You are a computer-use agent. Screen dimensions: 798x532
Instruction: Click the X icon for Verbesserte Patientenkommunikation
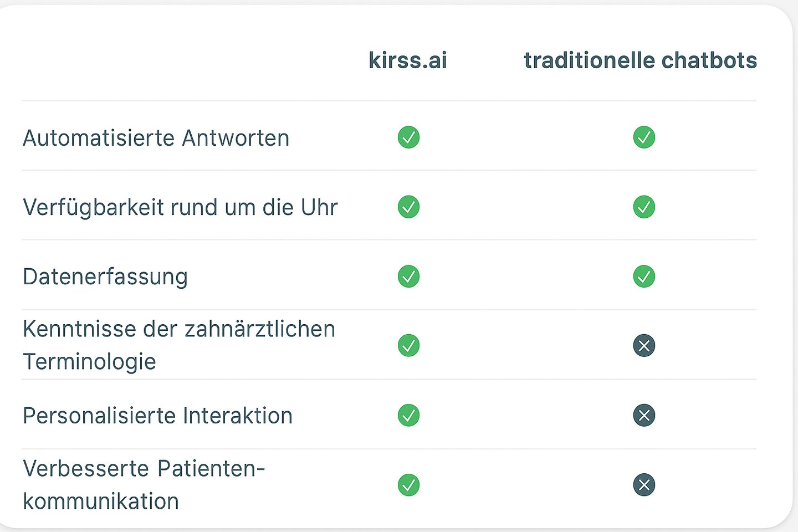click(644, 485)
